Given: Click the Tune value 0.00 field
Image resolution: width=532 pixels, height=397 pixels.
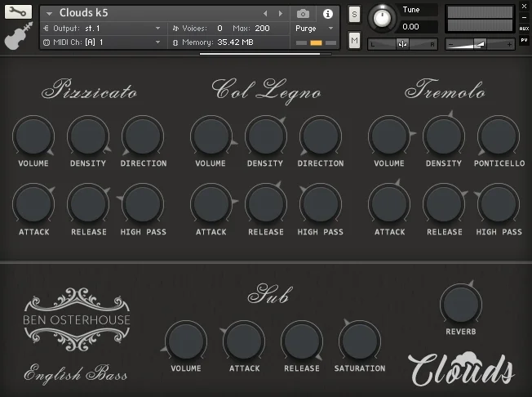Looking at the screenshot, I should coord(418,26).
